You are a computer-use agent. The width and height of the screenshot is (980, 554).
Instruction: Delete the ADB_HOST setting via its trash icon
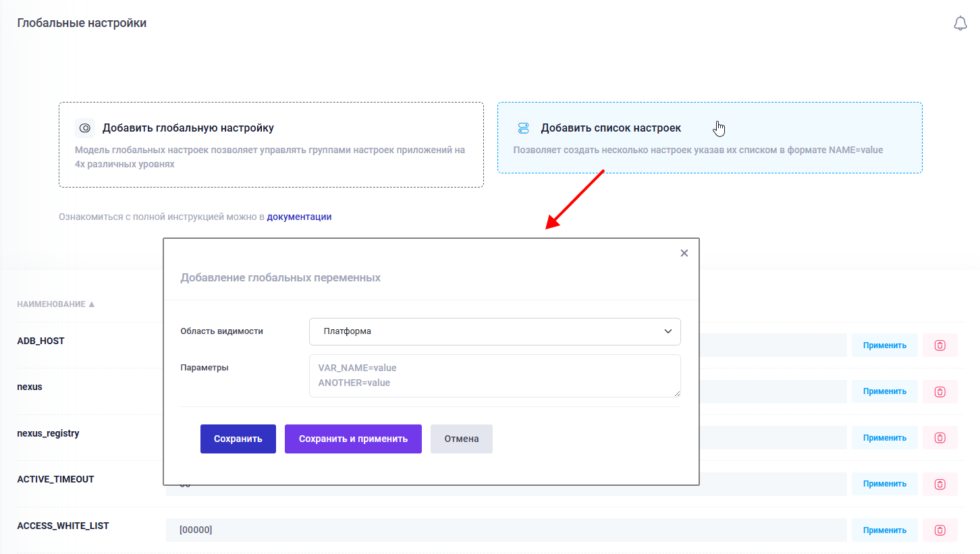point(940,345)
